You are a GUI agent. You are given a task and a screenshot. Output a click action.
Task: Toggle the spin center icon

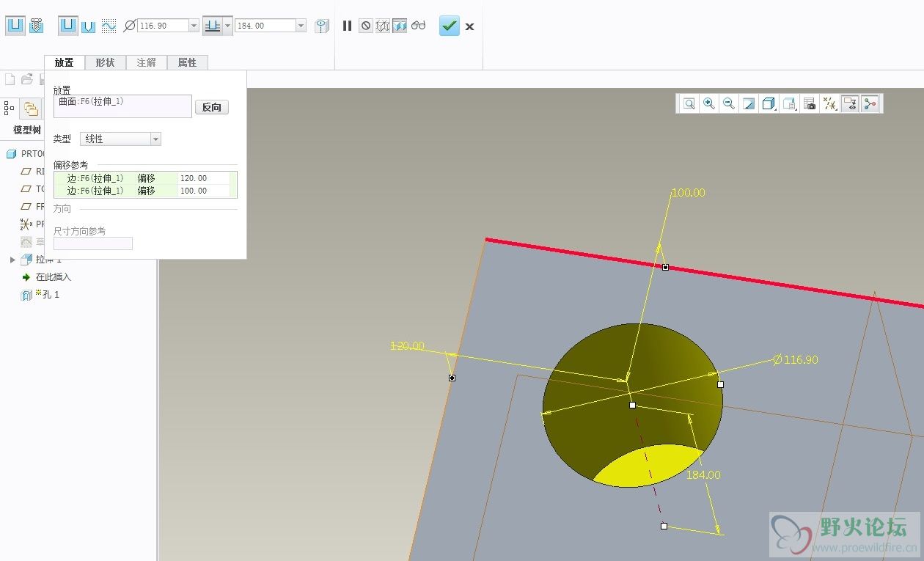pyautogui.click(x=870, y=104)
